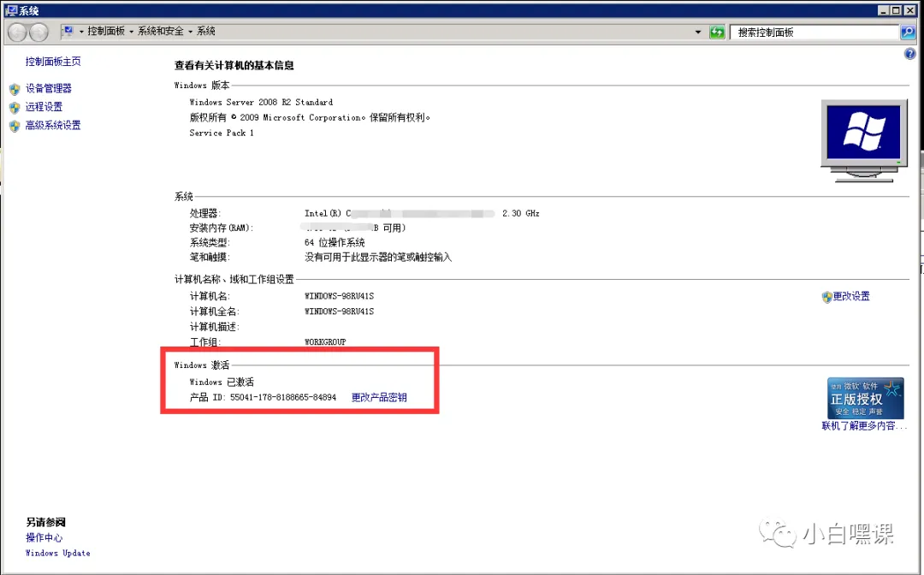924x575 pixels.
Task: Click the 微软正版授权 badge
Action: coord(866,398)
